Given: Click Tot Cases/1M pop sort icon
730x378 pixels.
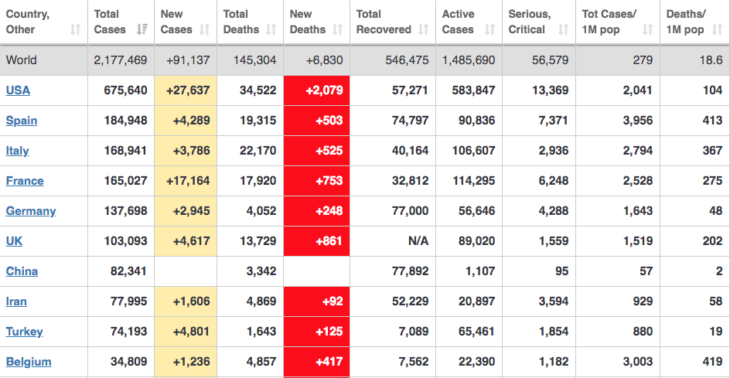Looking at the screenshot, I should coord(648,30).
